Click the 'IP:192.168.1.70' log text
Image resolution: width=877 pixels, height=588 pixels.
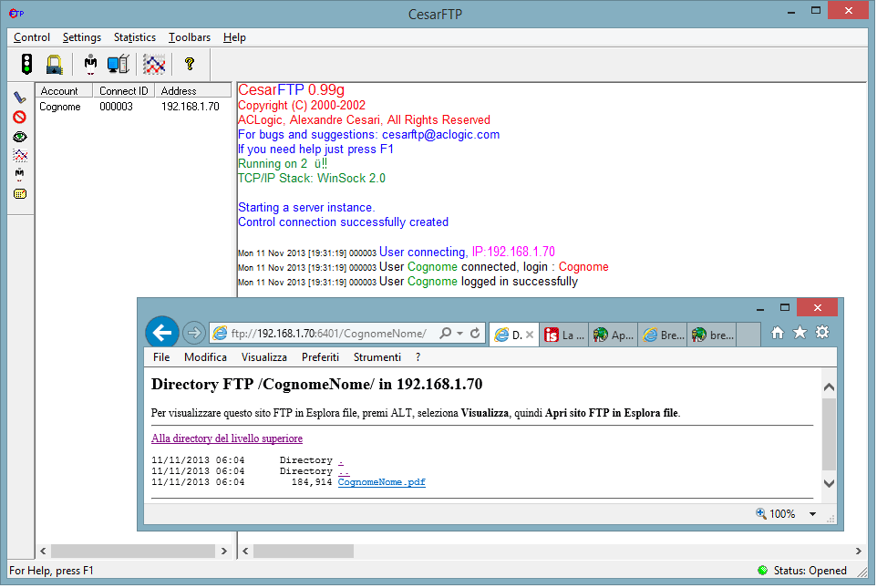coord(513,252)
